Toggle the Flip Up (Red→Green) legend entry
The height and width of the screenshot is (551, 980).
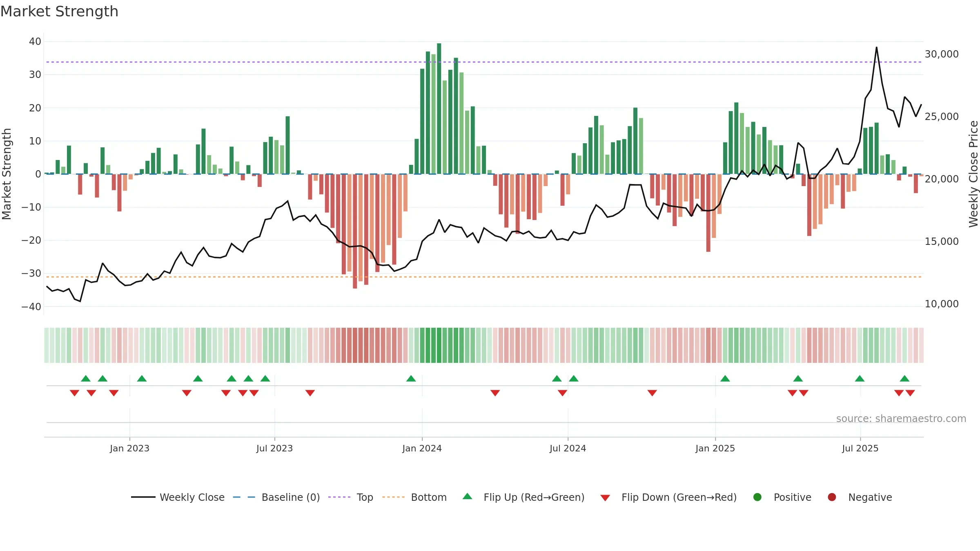pos(523,497)
